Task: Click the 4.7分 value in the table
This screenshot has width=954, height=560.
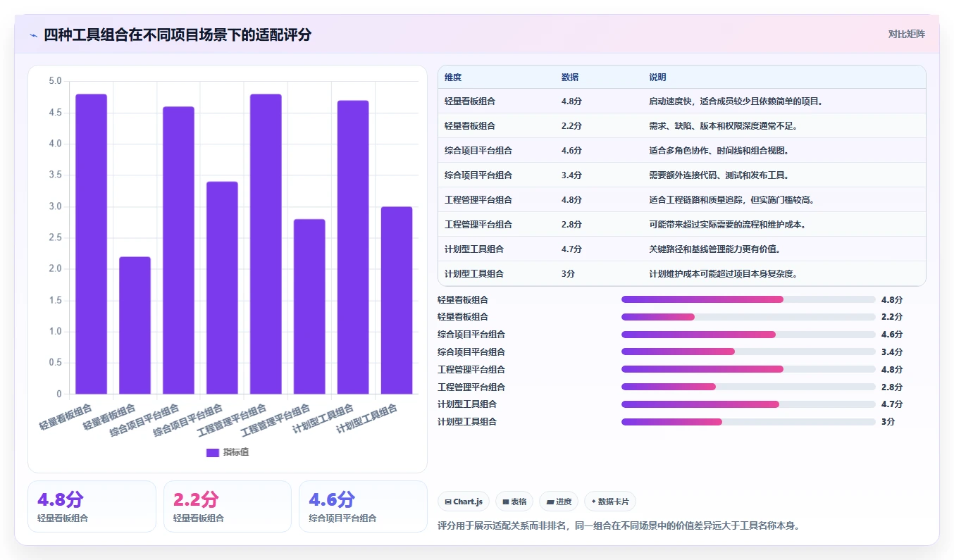Action: [x=571, y=249]
